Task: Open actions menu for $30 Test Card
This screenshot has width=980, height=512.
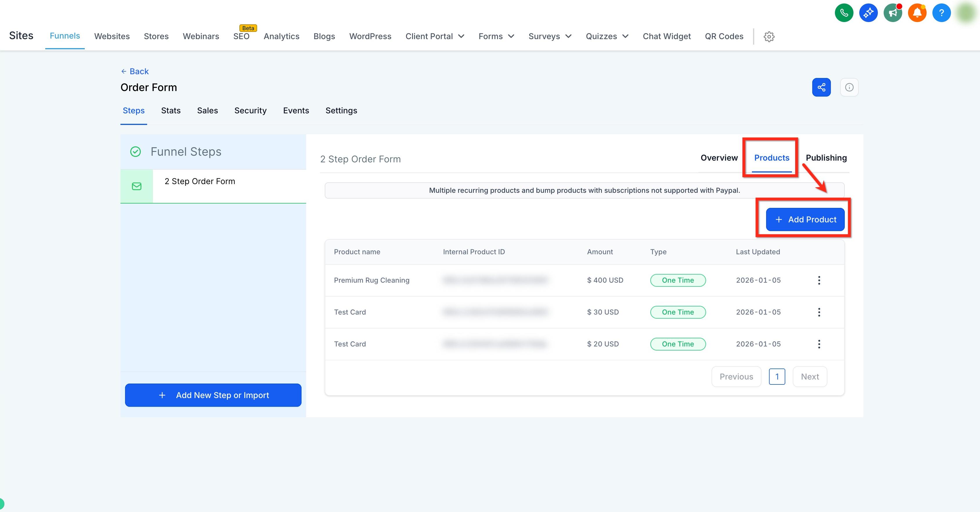Action: (x=819, y=313)
